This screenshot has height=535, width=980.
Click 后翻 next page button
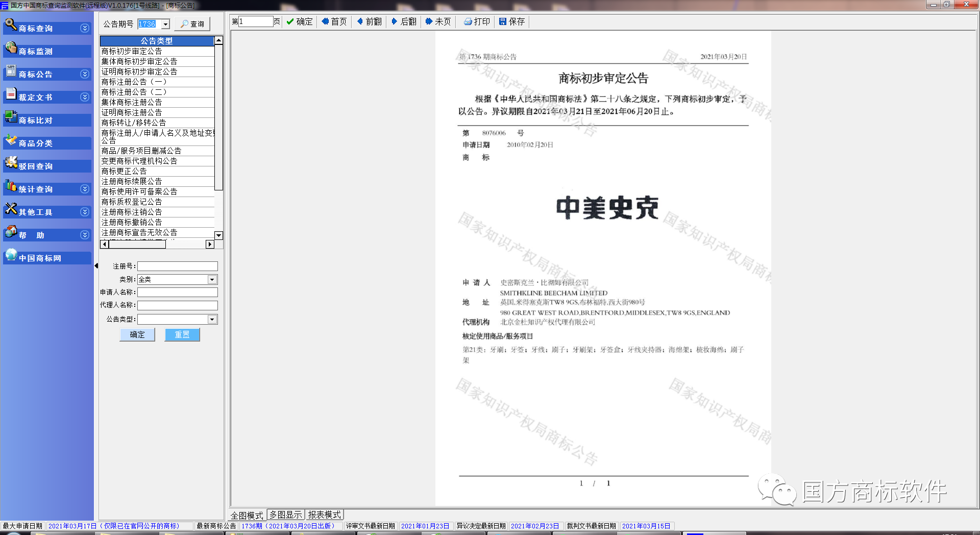pos(404,21)
